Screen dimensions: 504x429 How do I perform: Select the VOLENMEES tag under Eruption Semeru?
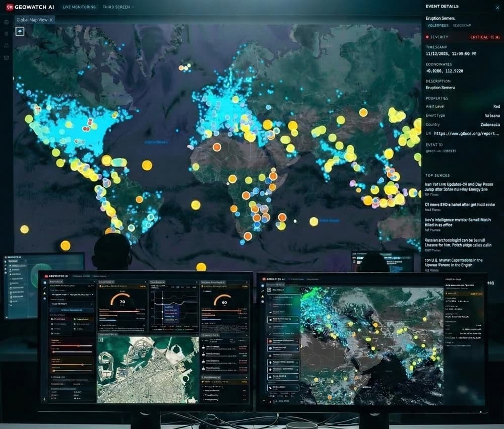pyautogui.click(x=437, y=25)
